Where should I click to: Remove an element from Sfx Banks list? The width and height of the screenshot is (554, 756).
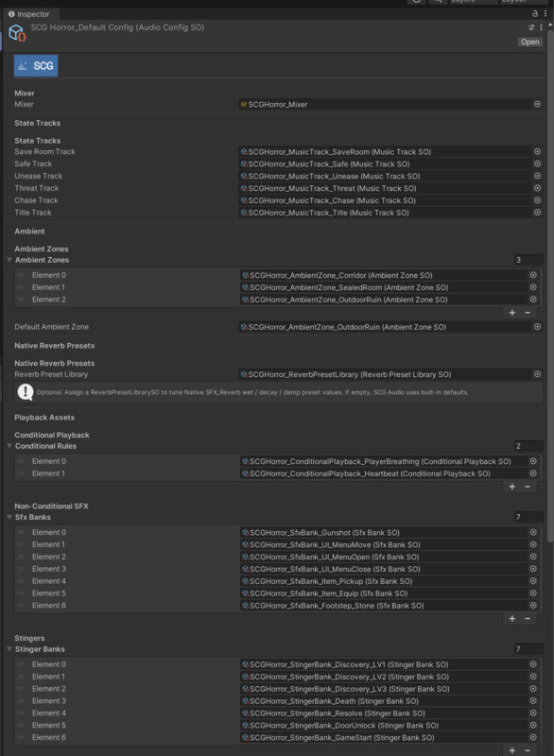(528, 619)
